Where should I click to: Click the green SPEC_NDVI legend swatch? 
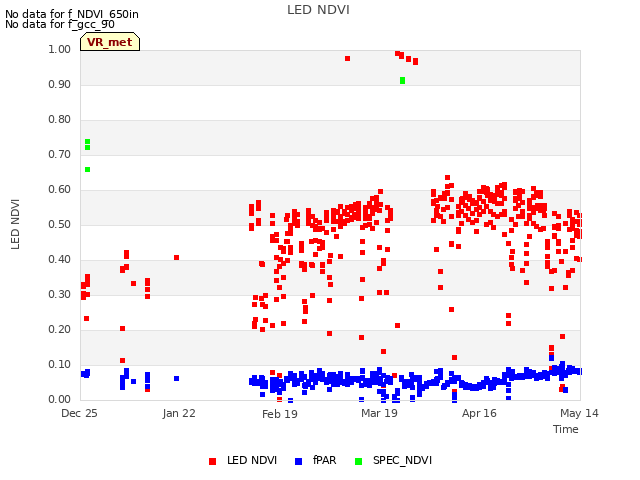[358, 461]
